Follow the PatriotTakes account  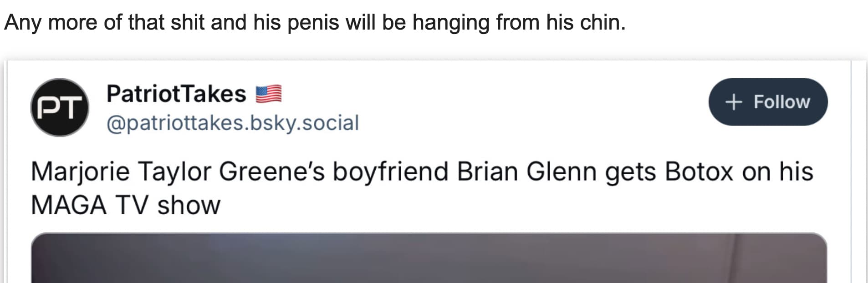[768, 102]
